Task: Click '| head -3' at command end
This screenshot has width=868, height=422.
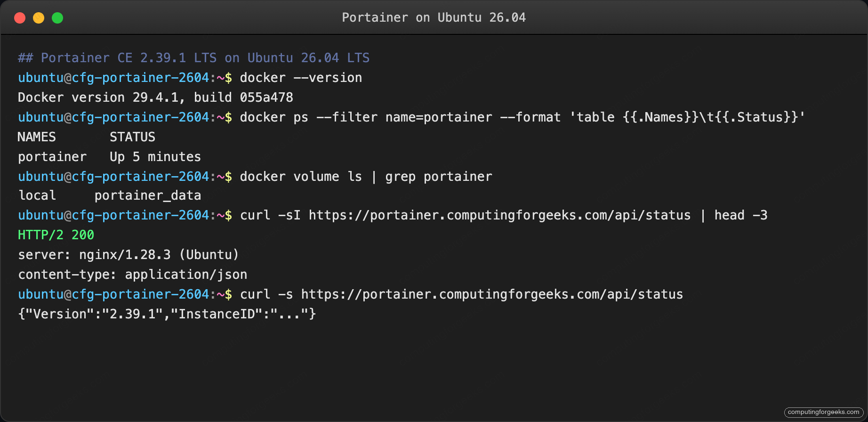Action: pos(733,215)
